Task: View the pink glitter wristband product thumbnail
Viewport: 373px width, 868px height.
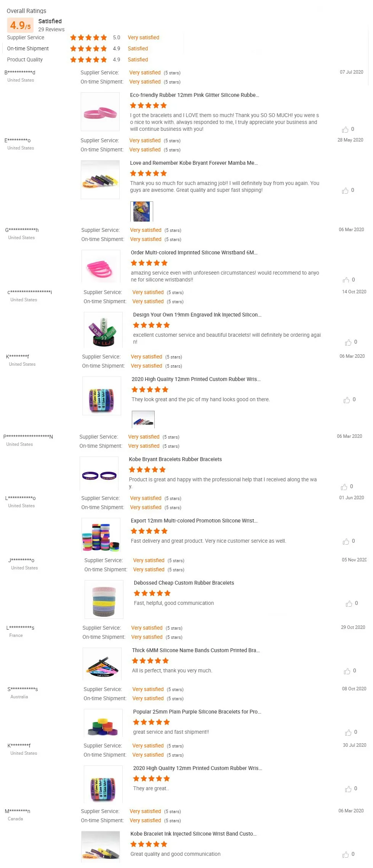Action: tap(100, 112)
